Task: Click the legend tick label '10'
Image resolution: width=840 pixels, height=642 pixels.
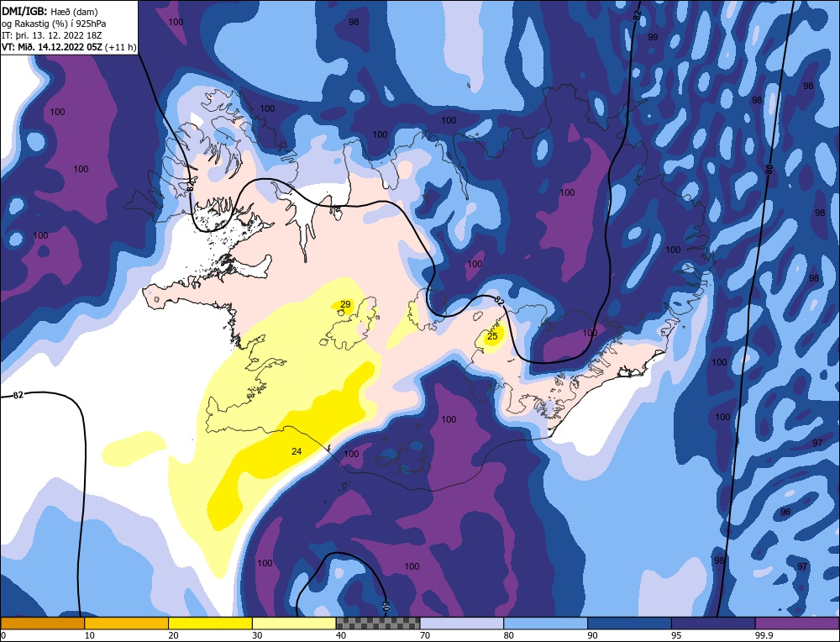Action: coord(89,635)
